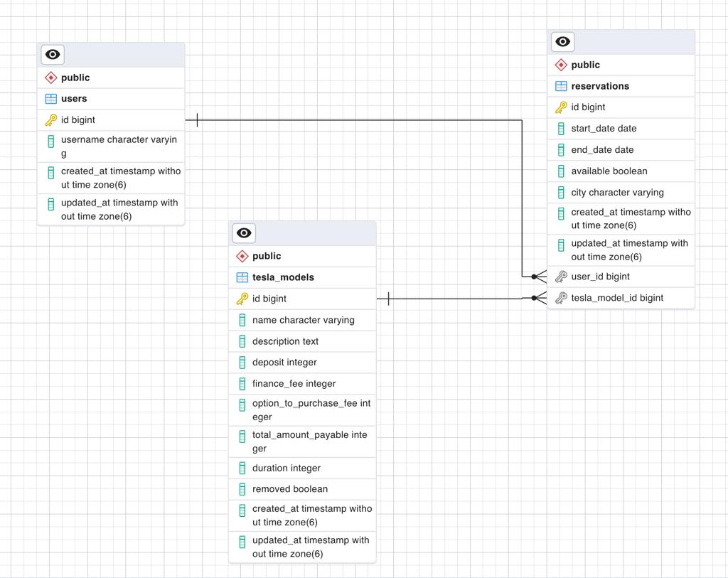Click column icon beside users updated_at
This screenshot has width=728, height=578.
[x=51, y=204]
